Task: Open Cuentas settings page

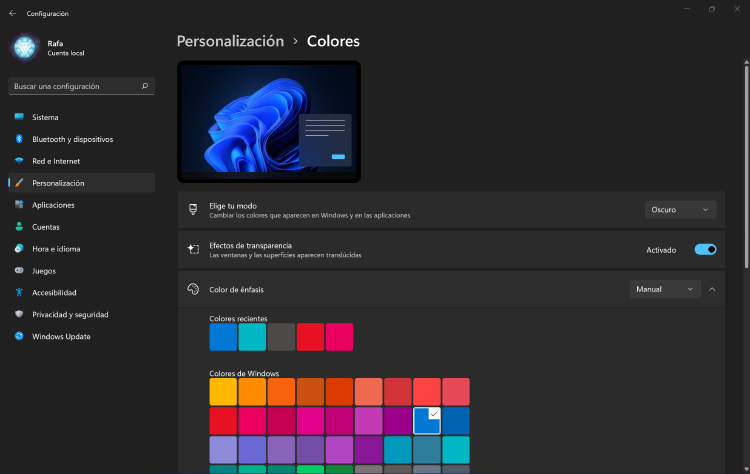Action: 82,227
